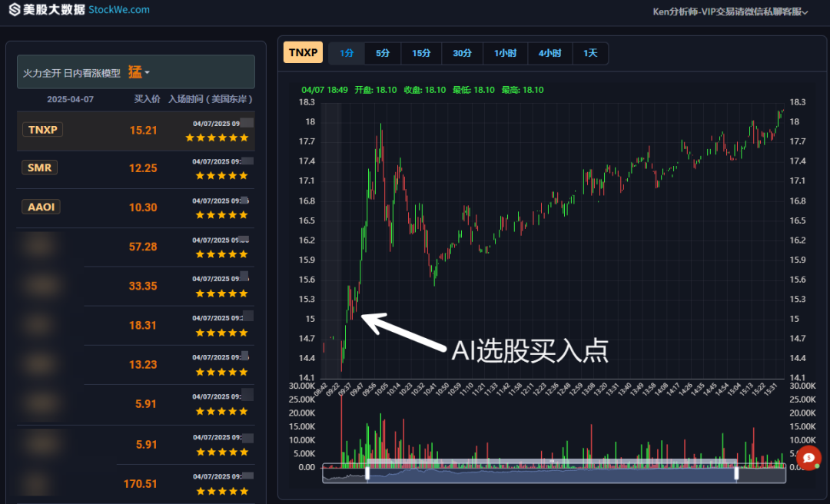Click the 2025-04-07 date label
This screenshot has width=830, height=504.
(x=71, y=99)
